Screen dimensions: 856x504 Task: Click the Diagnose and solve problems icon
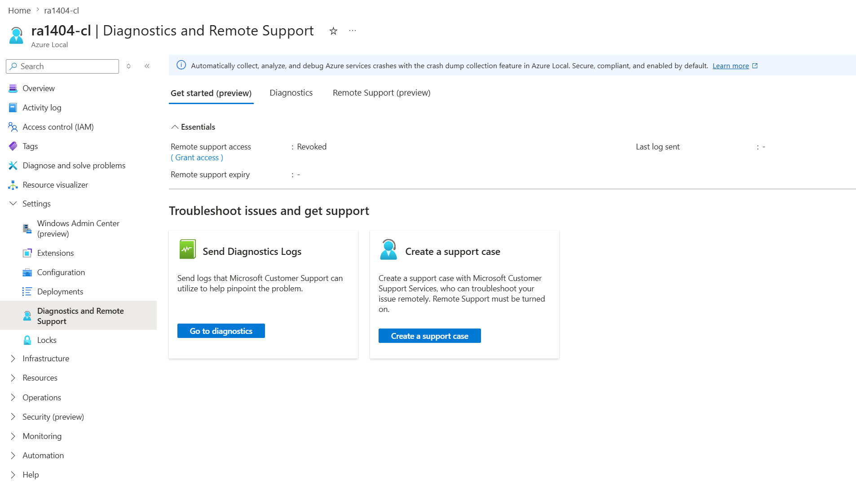[x=13, y=166]
